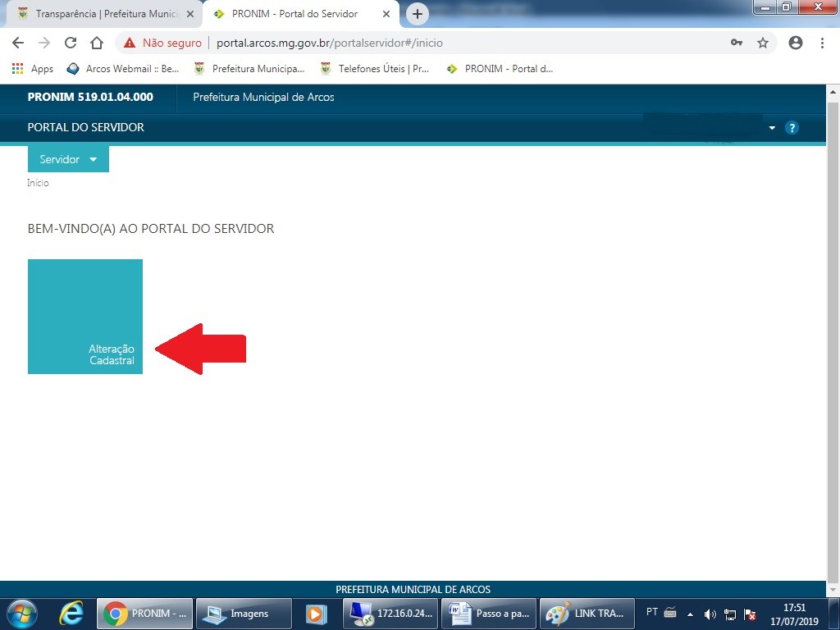Click the address bar URL field
Screen dimensions: 840x630
coord(459,43)
